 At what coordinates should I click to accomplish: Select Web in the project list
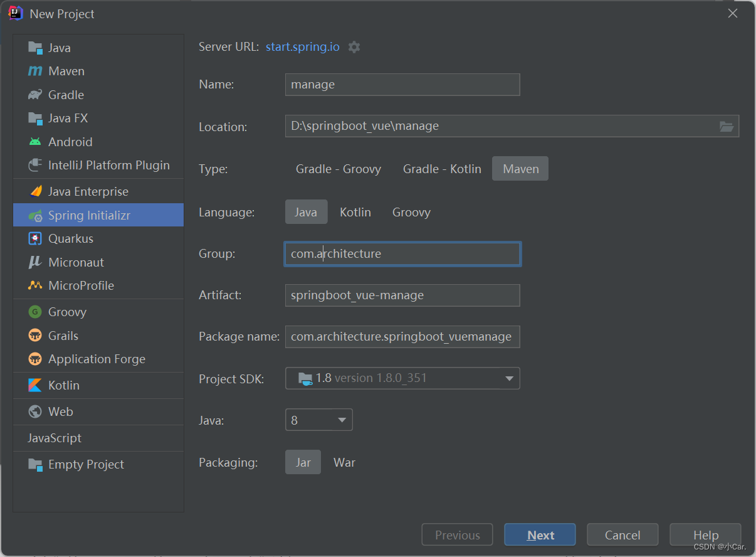98,411
